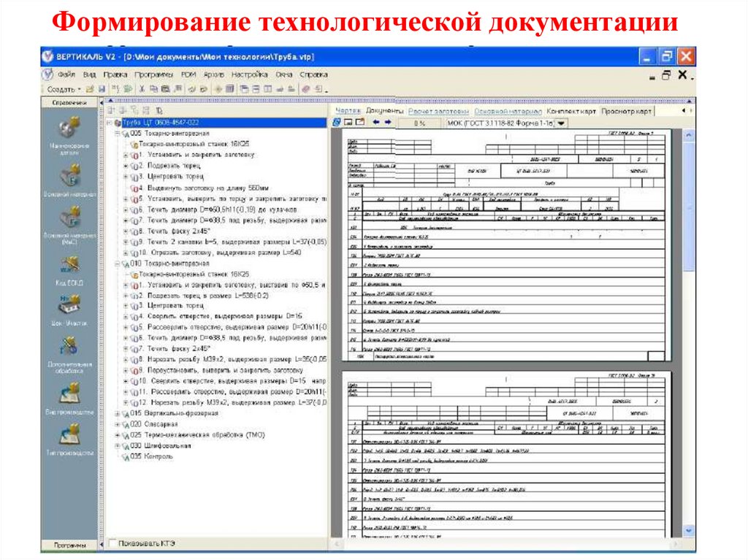Open the Справка menu
The image size is (748, 560).
[313, 74]
